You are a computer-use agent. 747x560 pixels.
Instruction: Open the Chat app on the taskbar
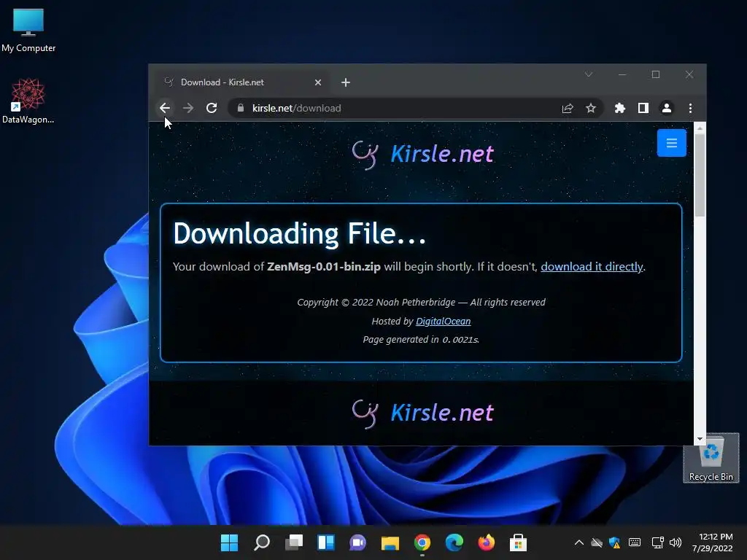click(x=357, y=542)
